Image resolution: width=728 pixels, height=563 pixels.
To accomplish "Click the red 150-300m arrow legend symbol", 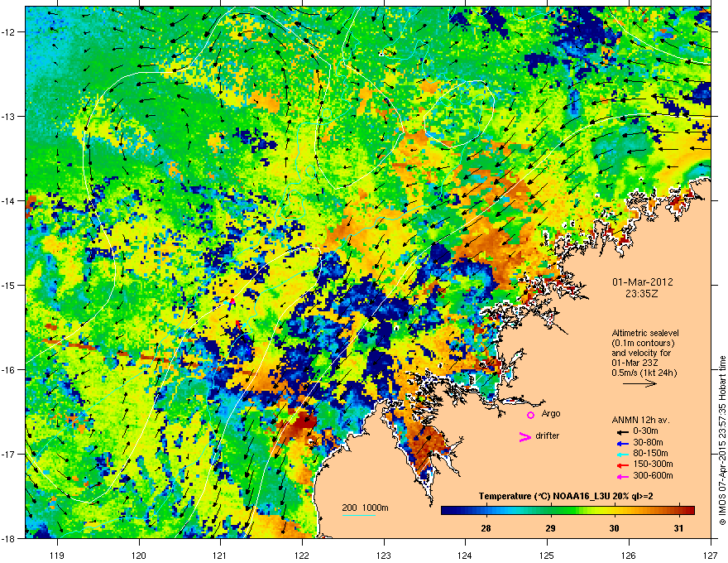I will coord(622,465).
